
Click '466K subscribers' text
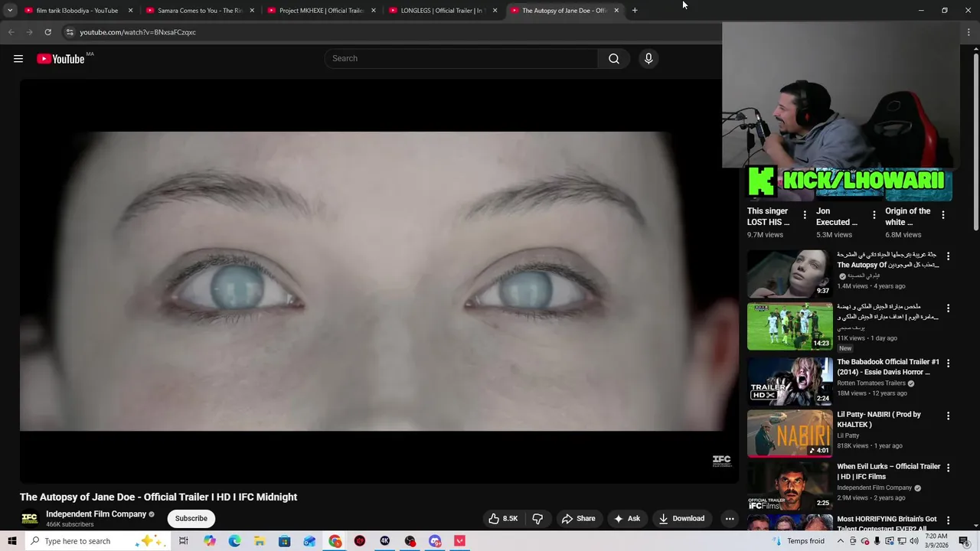tap(70, 525)
